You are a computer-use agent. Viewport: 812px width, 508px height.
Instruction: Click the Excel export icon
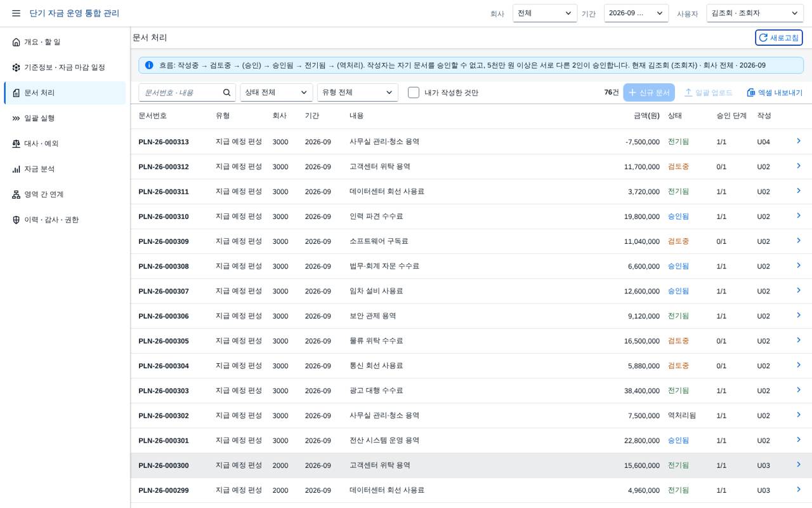click(751, 93)
